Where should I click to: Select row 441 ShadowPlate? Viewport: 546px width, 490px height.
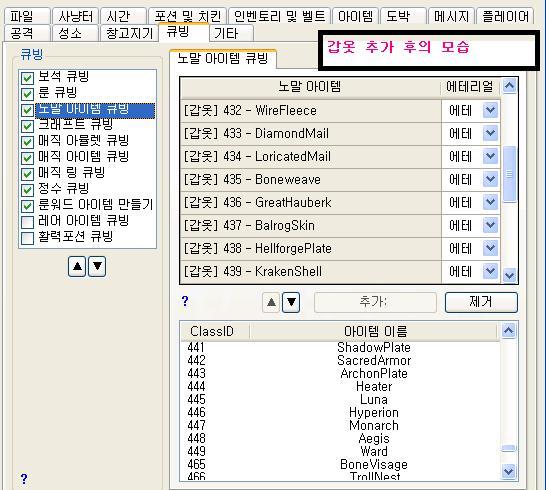[340, 347]
